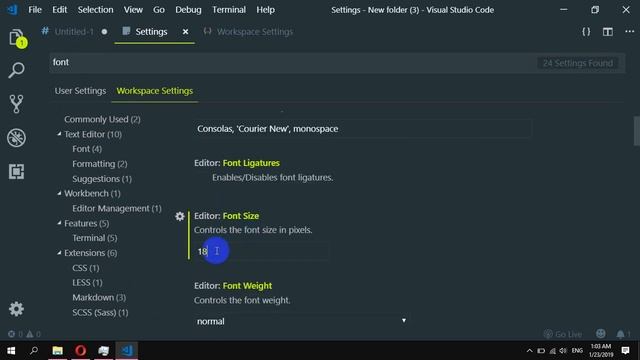Select Font (4) in settings tree
This screenshot has width=640, height=360.
point(87,149)
